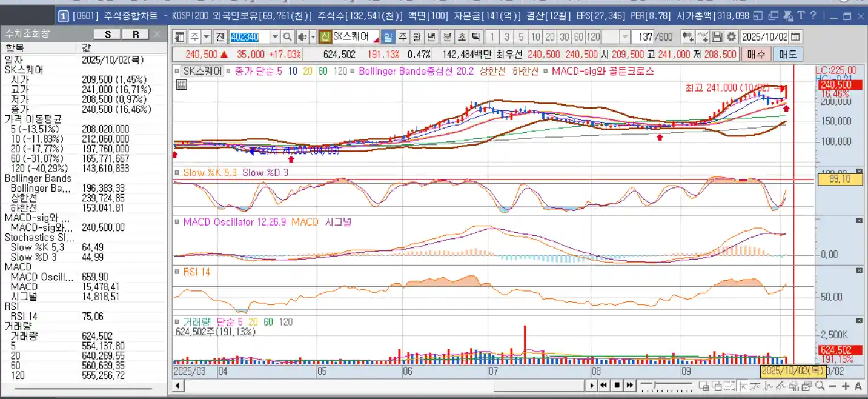868x399 pixels.
Task: Toggle the small square before Slow %K label
Action: [x=177, y=173]
